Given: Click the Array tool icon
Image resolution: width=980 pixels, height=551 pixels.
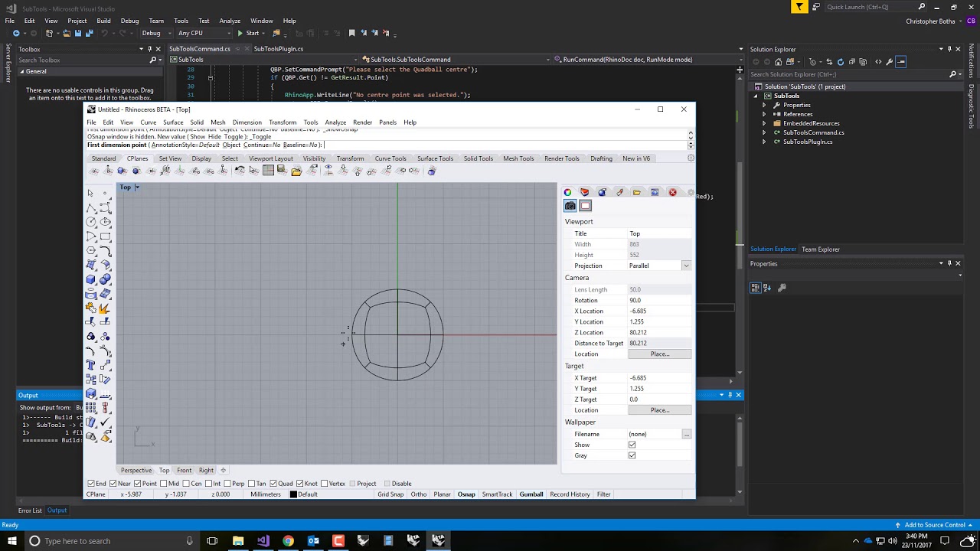Looking at the screenshot, I should [91, 408].
